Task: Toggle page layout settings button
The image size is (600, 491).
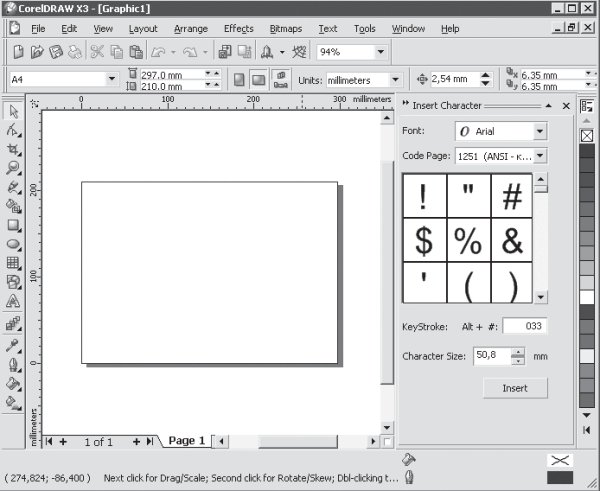Action: pos(280,80)
